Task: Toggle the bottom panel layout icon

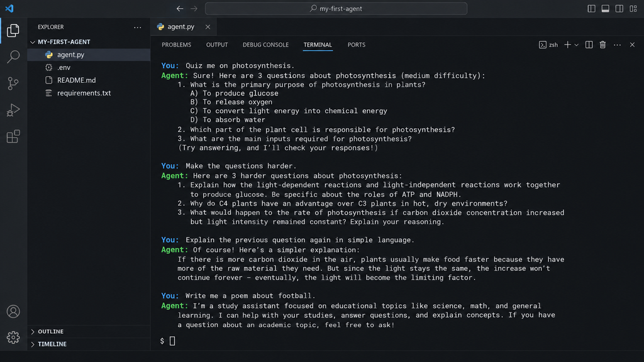Action: pos(606,8)
